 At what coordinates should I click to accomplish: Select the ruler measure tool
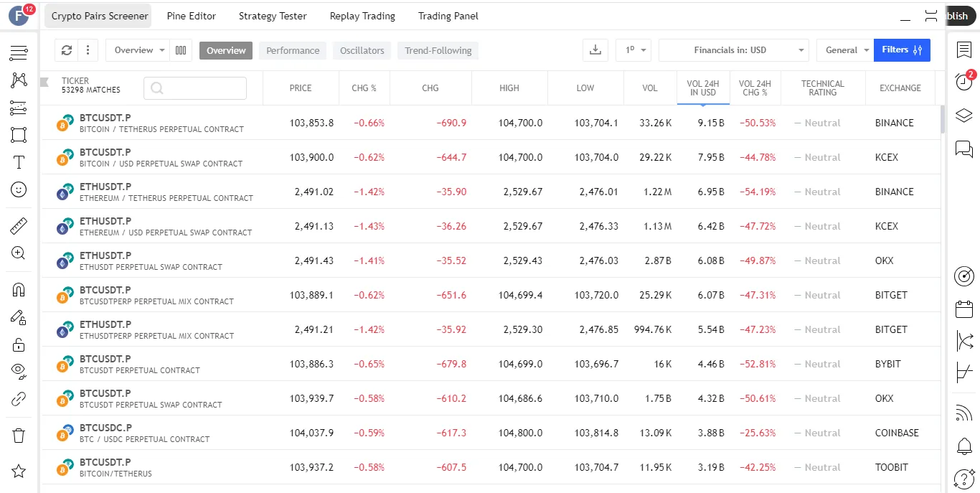pos(19,227)
